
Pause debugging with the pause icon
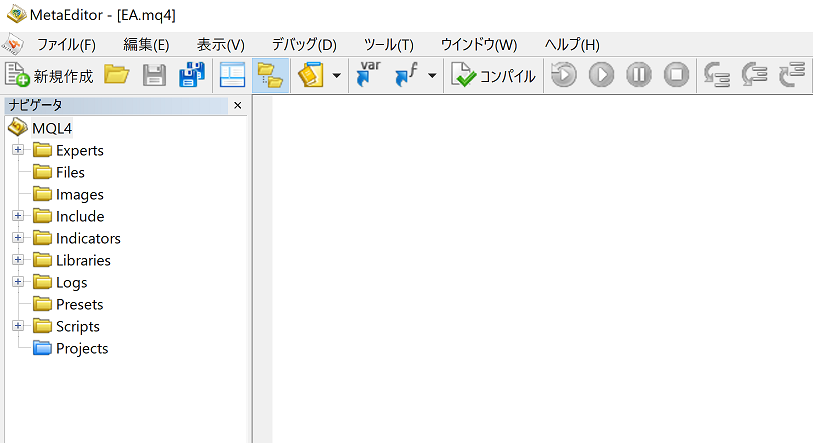(639, 75)
